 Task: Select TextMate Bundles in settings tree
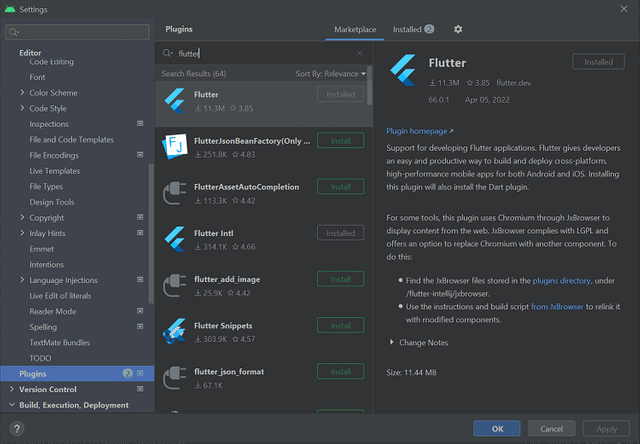click(x=60, y=343)
